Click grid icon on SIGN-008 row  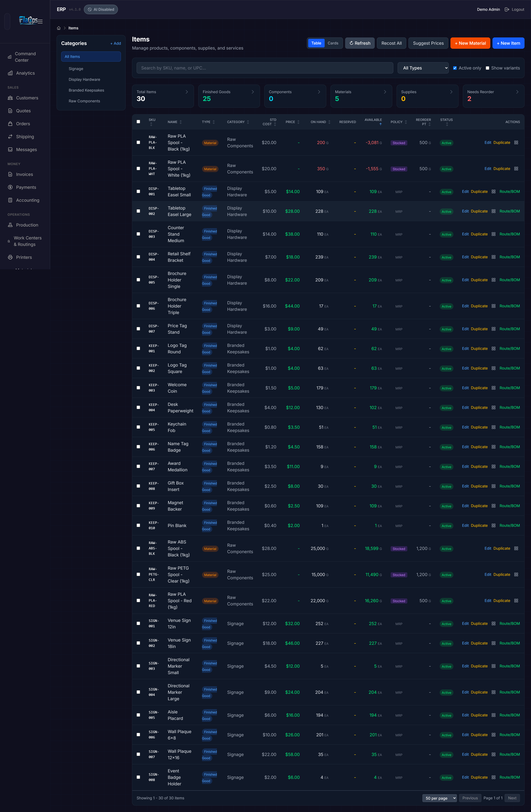pos(493,778)
